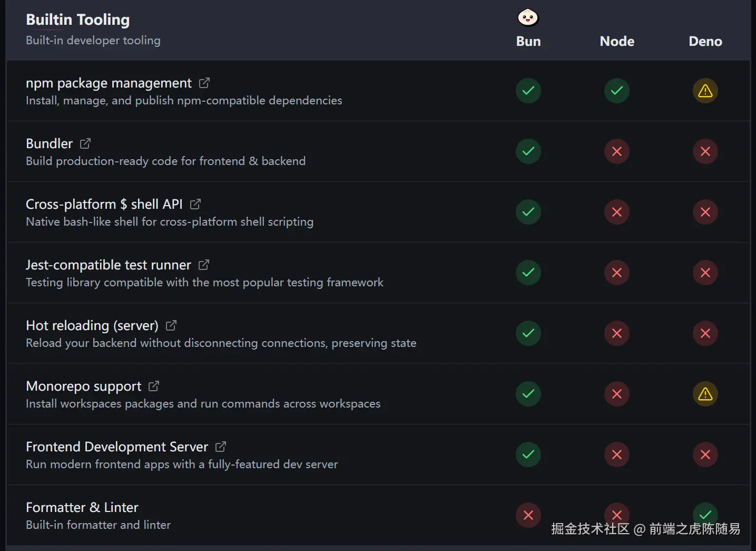Open external link icon beside Hot reloading (server)
The width and height of the screenshot is (756, 551).
171,325
